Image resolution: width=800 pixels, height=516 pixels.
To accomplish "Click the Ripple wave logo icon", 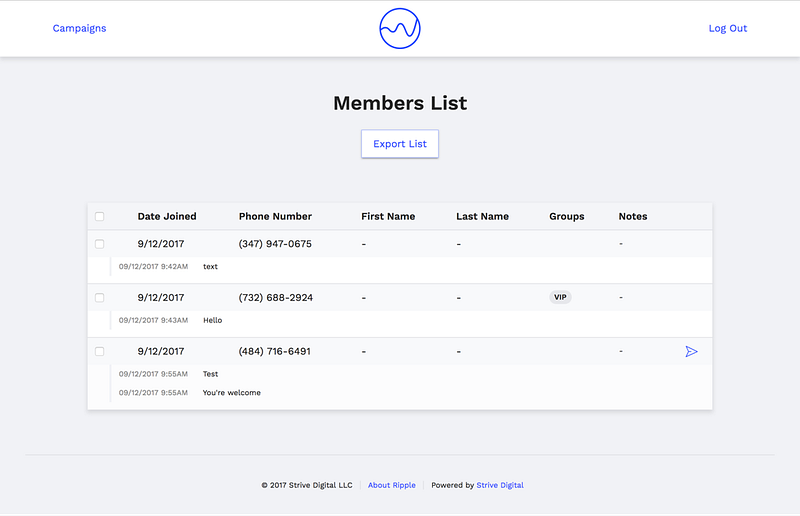I will click(400, 28).
